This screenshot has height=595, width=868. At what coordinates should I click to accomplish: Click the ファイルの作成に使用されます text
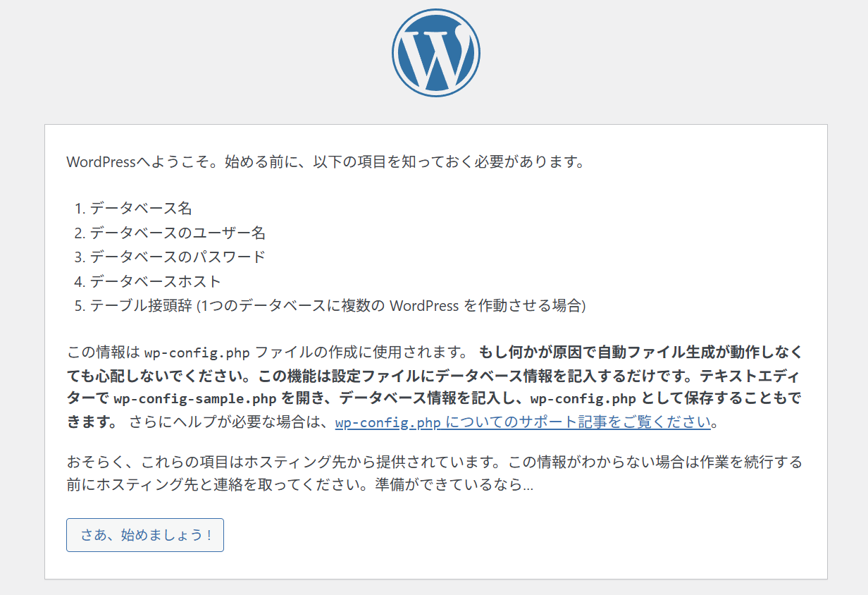coord(359,352)
